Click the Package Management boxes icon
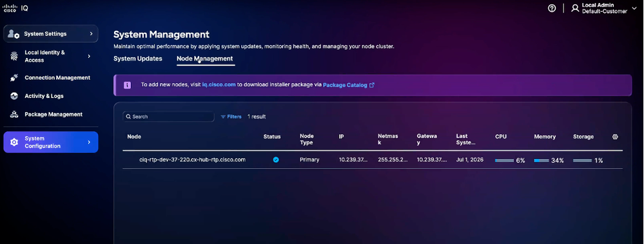This screenshot has width=644, height=244. click(x=14, y=115)
